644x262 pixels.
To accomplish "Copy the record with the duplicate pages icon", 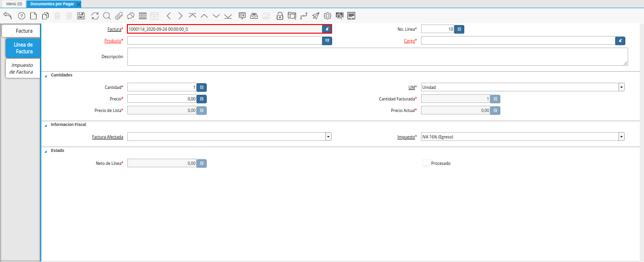I will coord(45,16).
